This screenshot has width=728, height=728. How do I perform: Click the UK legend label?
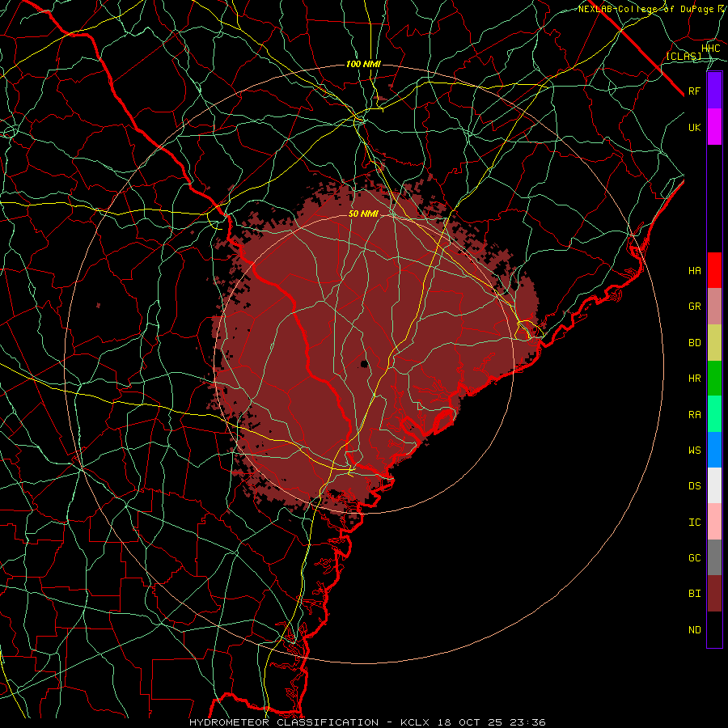tap(695, 127)
